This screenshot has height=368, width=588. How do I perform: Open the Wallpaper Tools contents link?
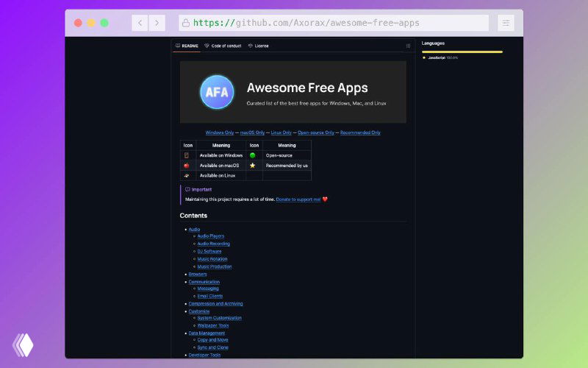click(x=212, y=325)
